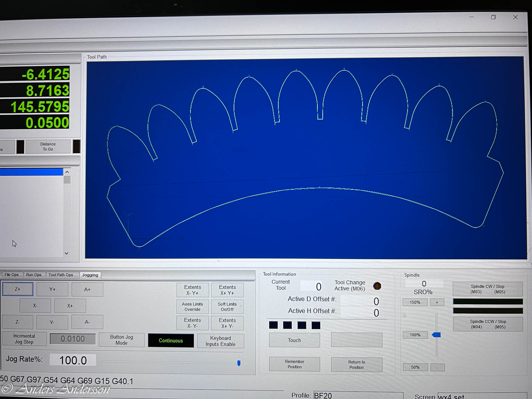Click the A+ axis jog button
Screen dimensions: 532x399
pos(87,289)
